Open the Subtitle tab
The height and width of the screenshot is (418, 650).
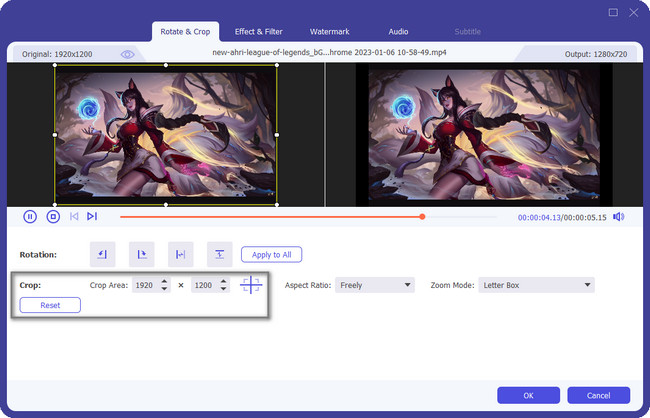tap(468, 32)
